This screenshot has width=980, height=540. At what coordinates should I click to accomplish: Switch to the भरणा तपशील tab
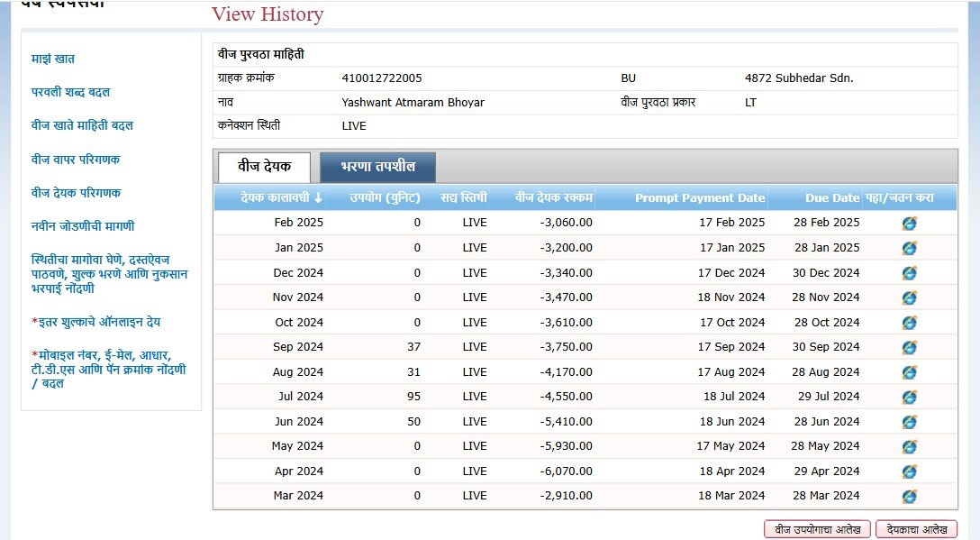pos(377,168)
